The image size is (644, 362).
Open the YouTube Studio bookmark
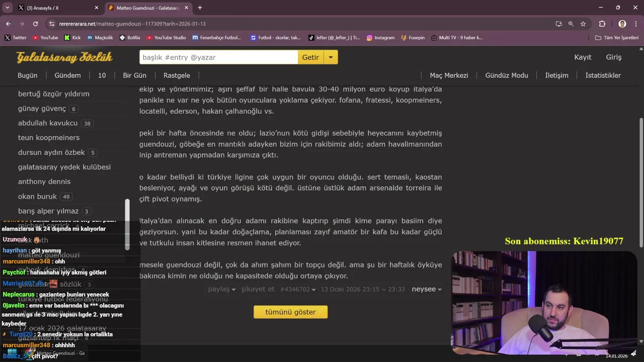coord(167,38)
